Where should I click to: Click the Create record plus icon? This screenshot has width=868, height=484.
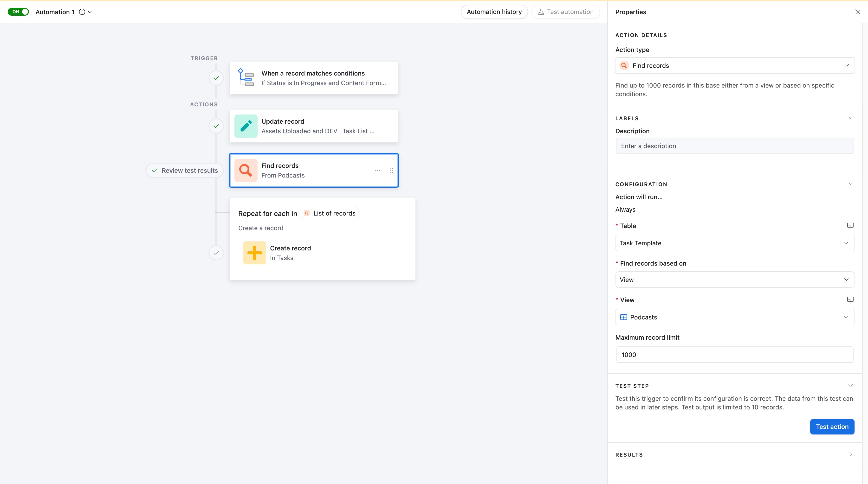254,253
